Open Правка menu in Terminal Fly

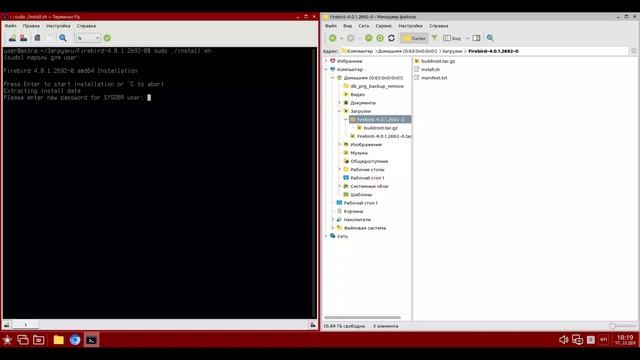31,26
